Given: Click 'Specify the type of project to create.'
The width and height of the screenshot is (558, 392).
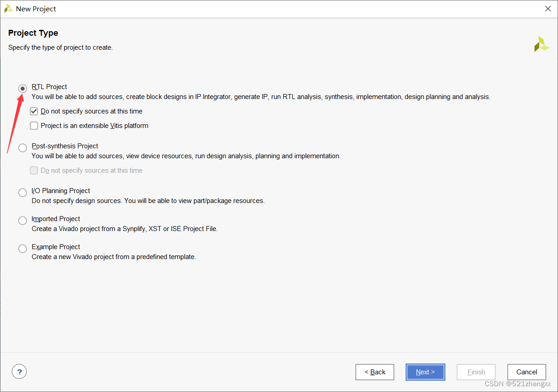Looking at the screenshot, I should click(x=61, y=47).
